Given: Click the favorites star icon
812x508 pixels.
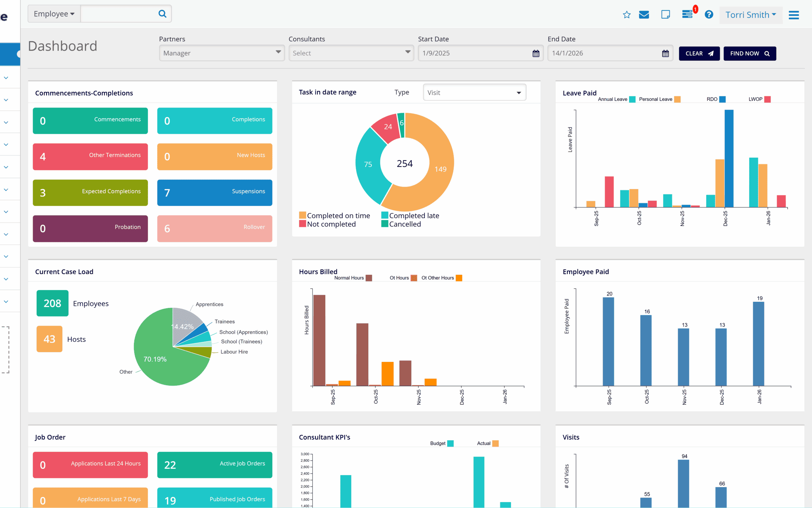Looking at the screenshot, I should tap(626, 15).
